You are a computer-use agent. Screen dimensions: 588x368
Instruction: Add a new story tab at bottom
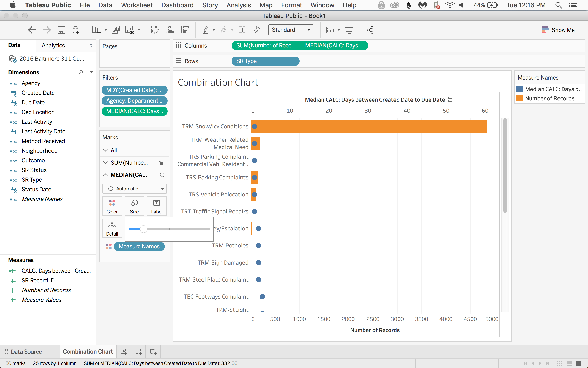click(153, 352)
